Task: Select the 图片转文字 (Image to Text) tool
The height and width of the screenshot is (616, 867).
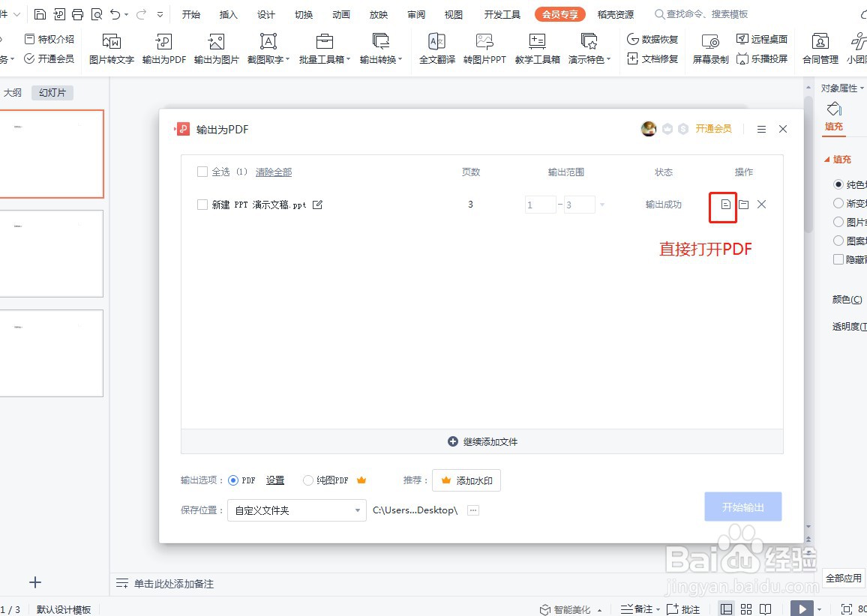Action: 110,48
